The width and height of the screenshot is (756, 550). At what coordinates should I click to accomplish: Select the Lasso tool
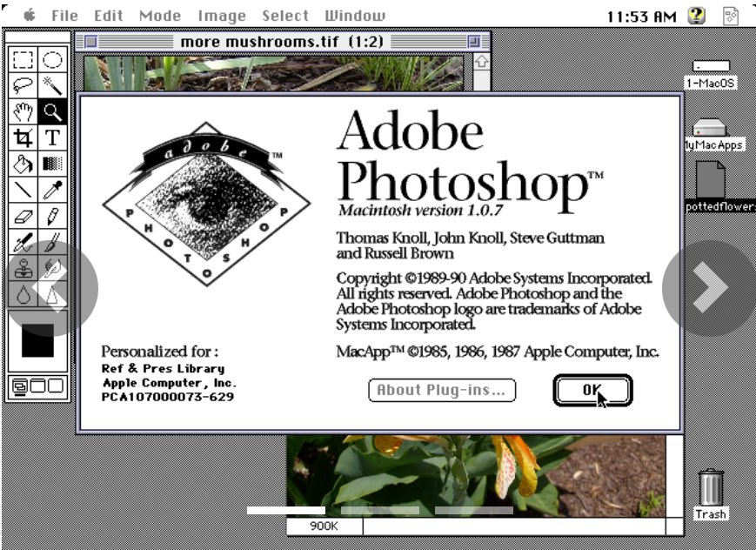(23, 86)
